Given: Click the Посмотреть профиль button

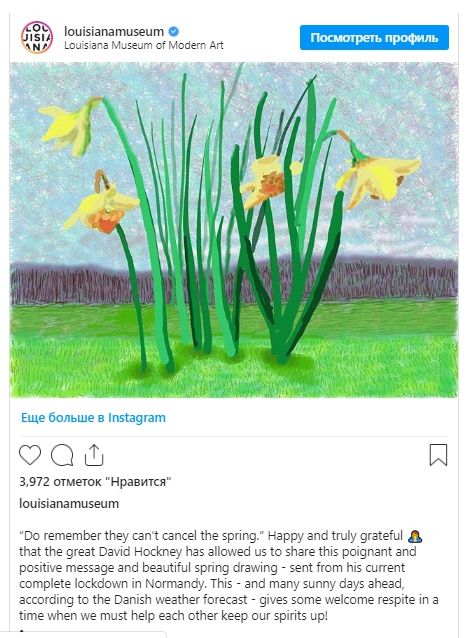Looking at the screenshot, I should click(x=374, y=37).
